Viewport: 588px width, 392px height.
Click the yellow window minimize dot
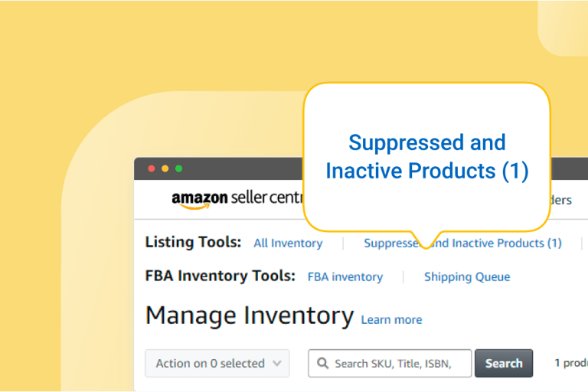click(x=165, y=168)
